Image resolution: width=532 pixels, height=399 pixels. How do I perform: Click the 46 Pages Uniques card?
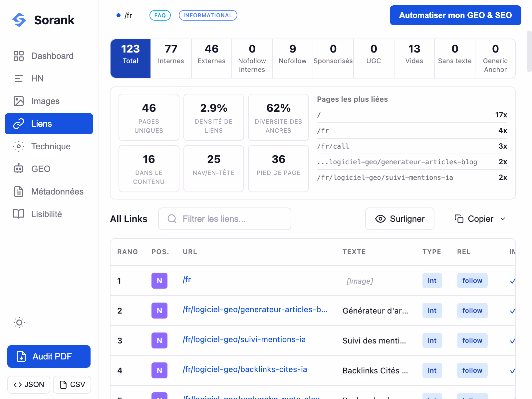(149, 117)
